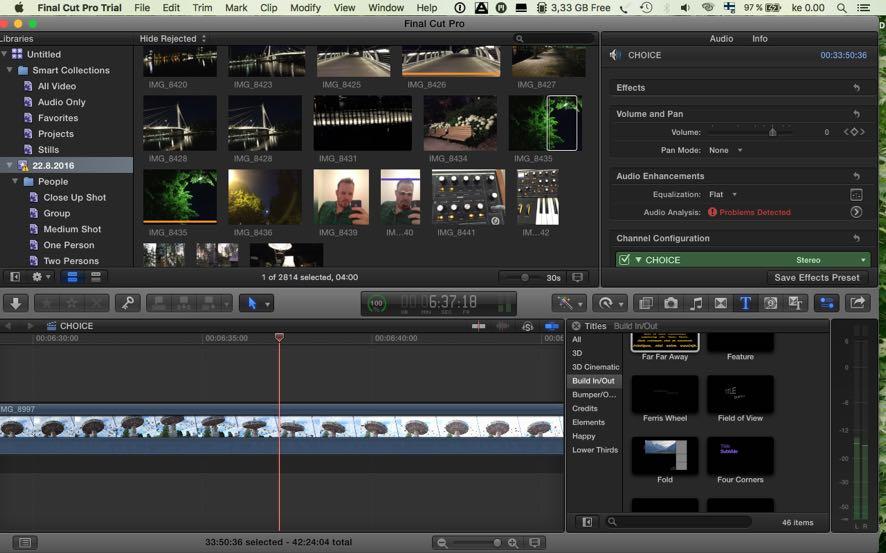Open the Timeline Index button
The width and height of the screenshot is (886, 553).
point(25,543)
